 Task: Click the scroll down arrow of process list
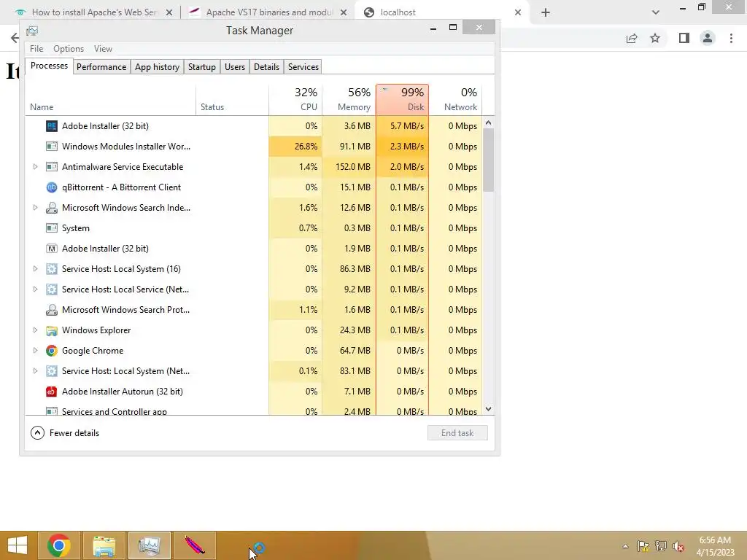(488, 409)
